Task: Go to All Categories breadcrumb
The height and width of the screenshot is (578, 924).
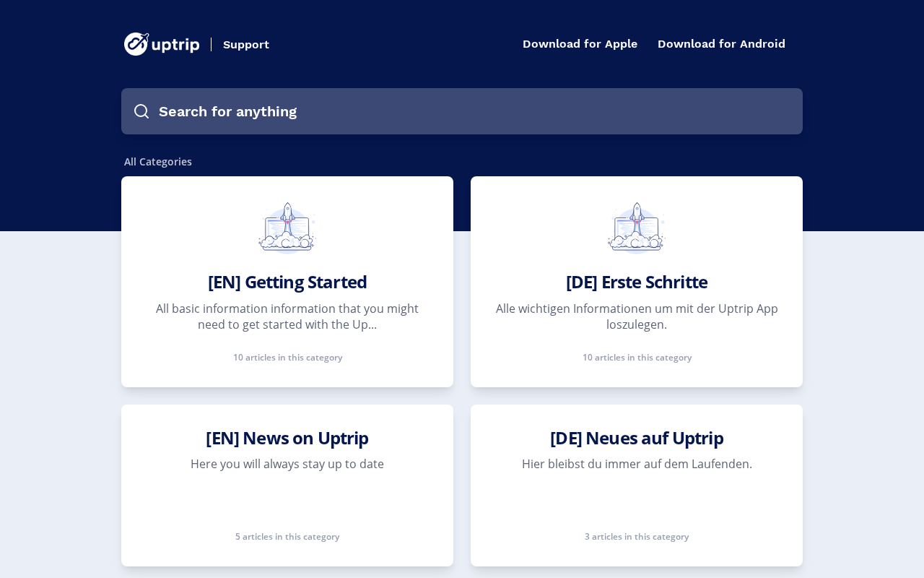Action: 158,162
